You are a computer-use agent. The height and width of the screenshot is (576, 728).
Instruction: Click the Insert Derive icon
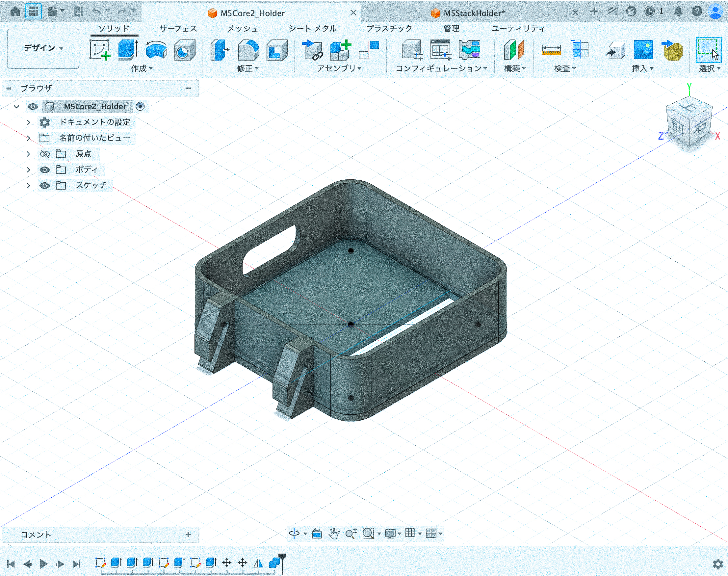tap(615, 50)
